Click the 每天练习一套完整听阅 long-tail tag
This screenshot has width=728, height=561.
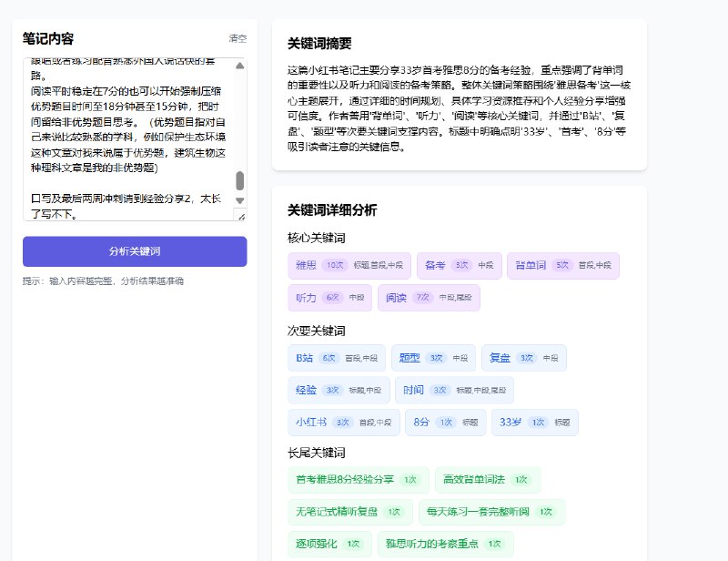coord(491,512)
